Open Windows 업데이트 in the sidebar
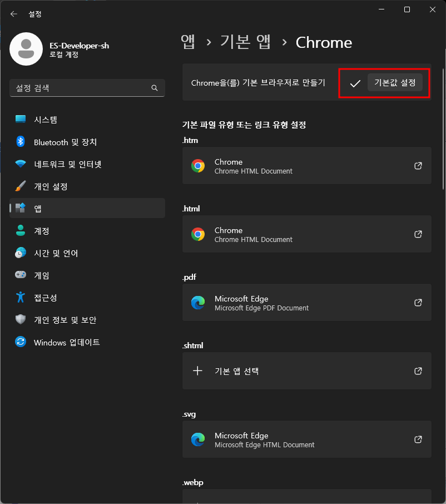The width and height of the screenshot is (446, 504). [x=87, y=342]
